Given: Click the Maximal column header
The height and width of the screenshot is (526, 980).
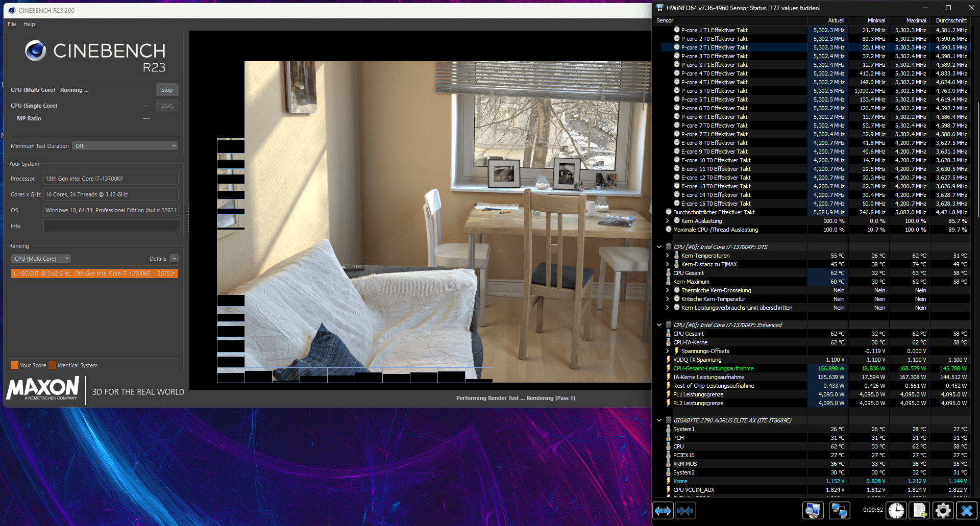Looking at the screenshot, I should [909, 20].
